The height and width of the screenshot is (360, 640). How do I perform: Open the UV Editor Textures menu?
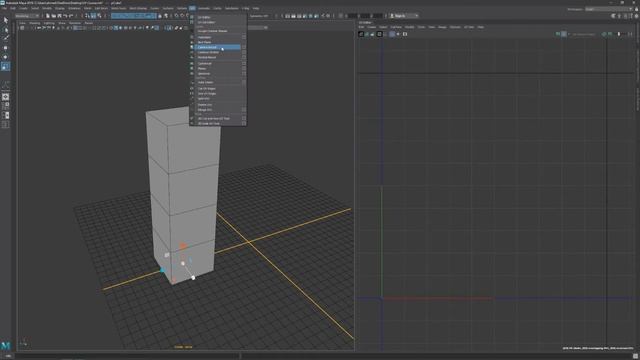point(455,27)
